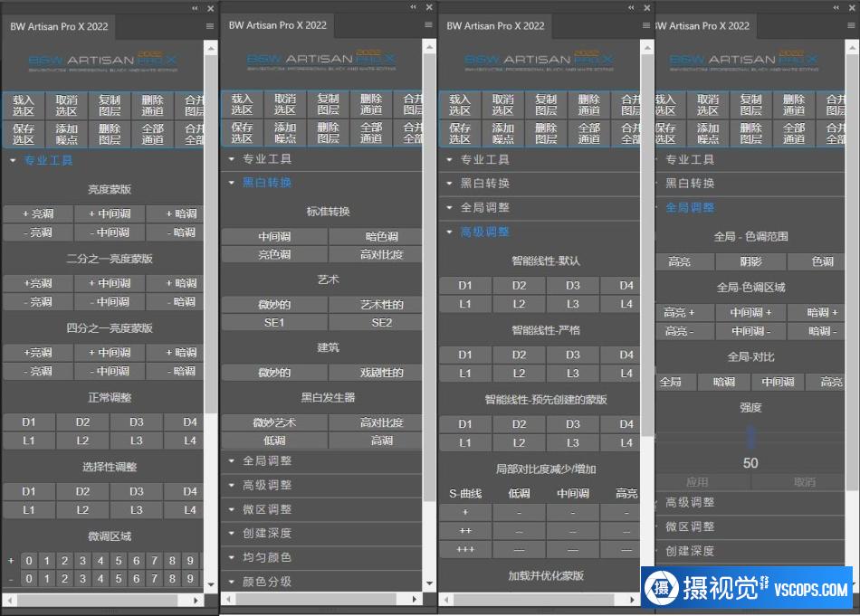Click + 中间调 under 亮度蒙版

tap(110, 213)
